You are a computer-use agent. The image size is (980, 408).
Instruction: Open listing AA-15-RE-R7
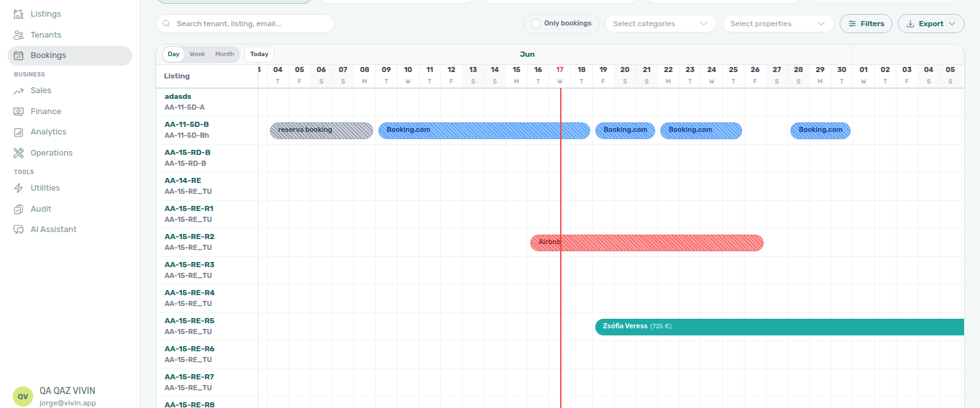189,377
